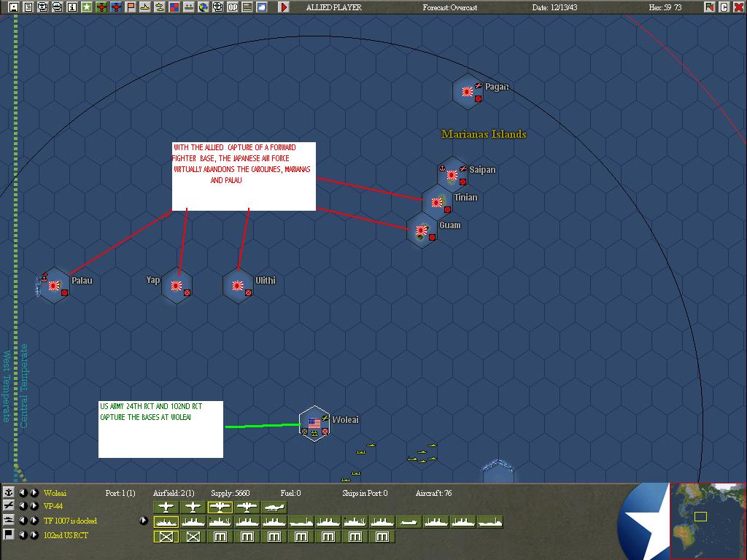Select the first aircraft icon in VP-44 row

(x=166, y=507)
